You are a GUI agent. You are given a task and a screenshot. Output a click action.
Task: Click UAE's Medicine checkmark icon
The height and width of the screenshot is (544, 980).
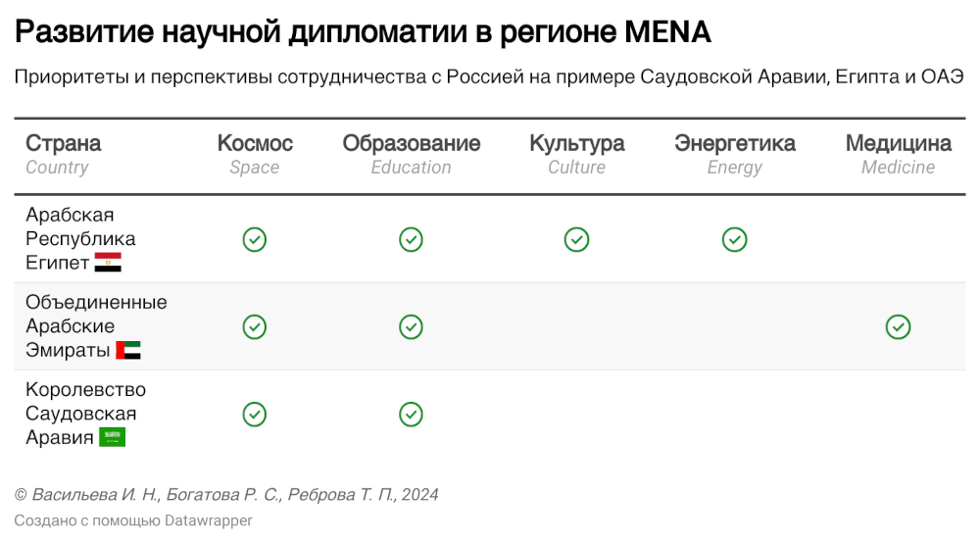[x=898, y=326]
